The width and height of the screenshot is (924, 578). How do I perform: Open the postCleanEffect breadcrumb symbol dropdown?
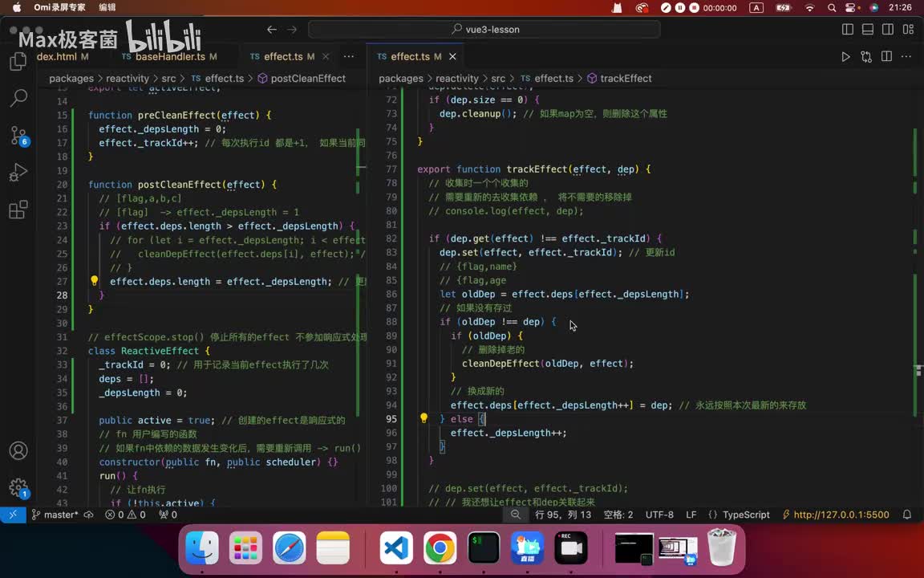coord(302,79)
